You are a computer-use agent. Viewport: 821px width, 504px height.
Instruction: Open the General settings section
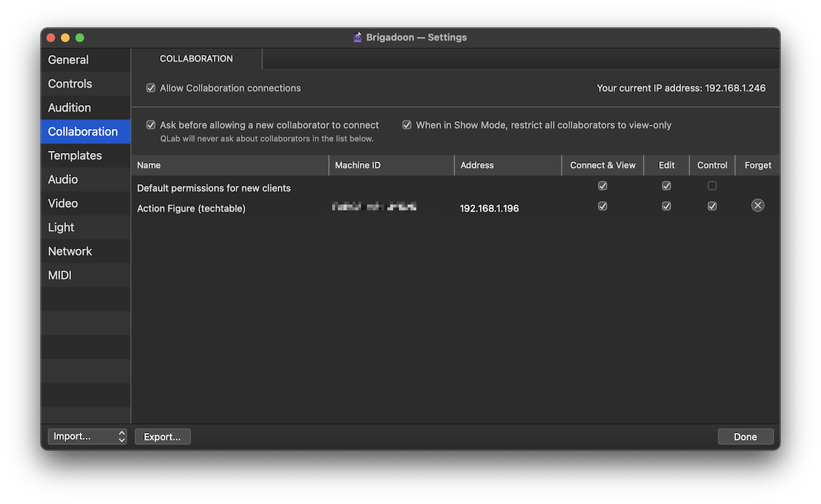pyautogui.click(x=69, y=60)
